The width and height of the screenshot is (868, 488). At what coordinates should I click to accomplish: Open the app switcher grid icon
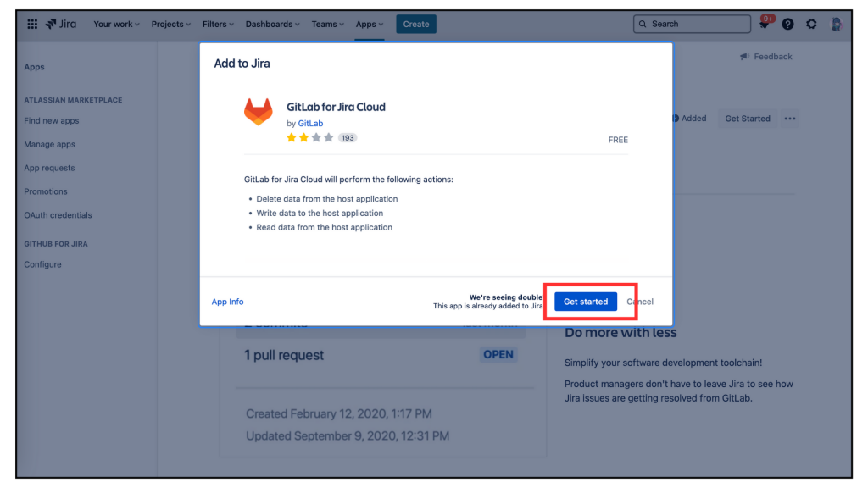click(32, 24)
